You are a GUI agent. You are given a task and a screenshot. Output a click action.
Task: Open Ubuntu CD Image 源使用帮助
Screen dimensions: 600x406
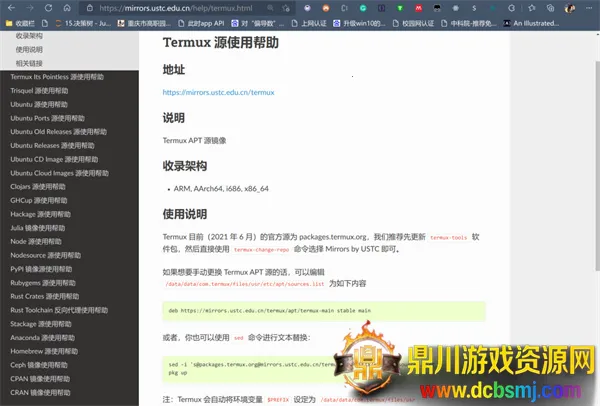(x=54, y=159)
